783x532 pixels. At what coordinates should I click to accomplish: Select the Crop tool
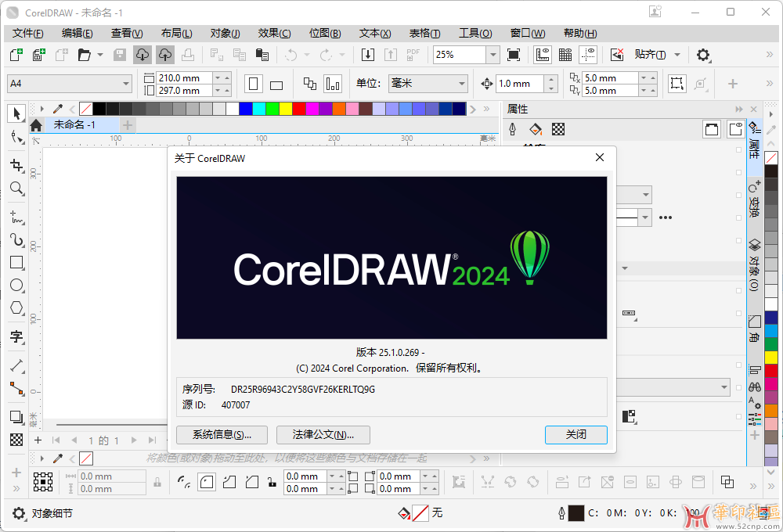point(16,166)
